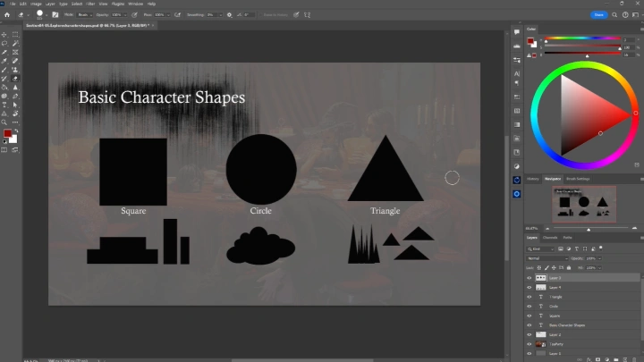Image resolution: width=644 pixels, height=362 pixels.
Task: Hide Layer 4 visibility eye
Action: (529, 287)
